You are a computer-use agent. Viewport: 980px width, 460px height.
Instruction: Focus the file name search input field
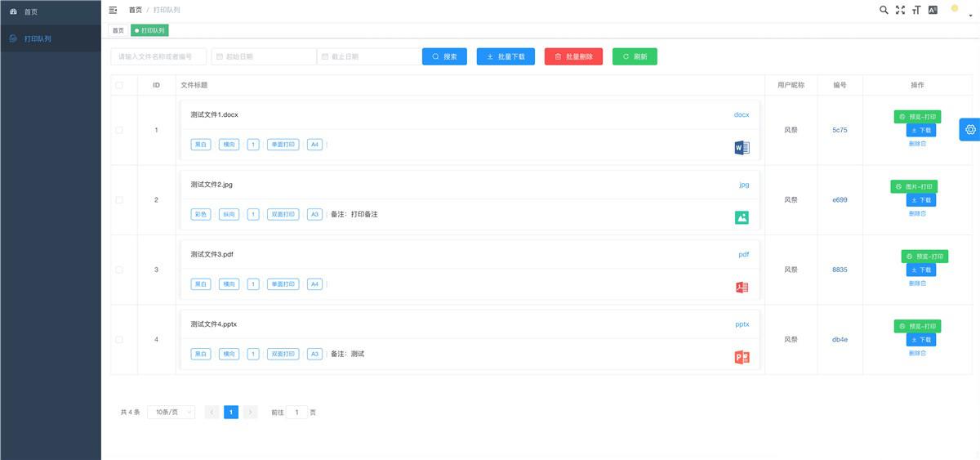[x=158, y=56]
